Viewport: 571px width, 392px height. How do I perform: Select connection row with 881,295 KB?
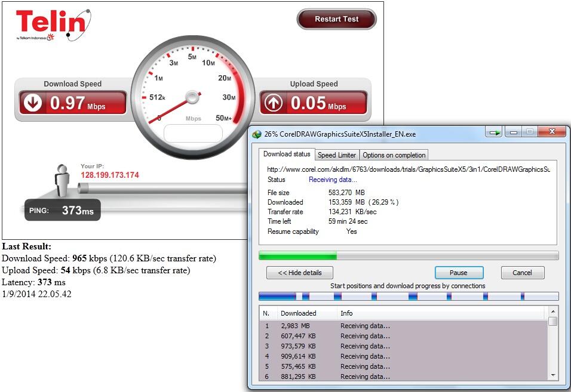(404, 376)
